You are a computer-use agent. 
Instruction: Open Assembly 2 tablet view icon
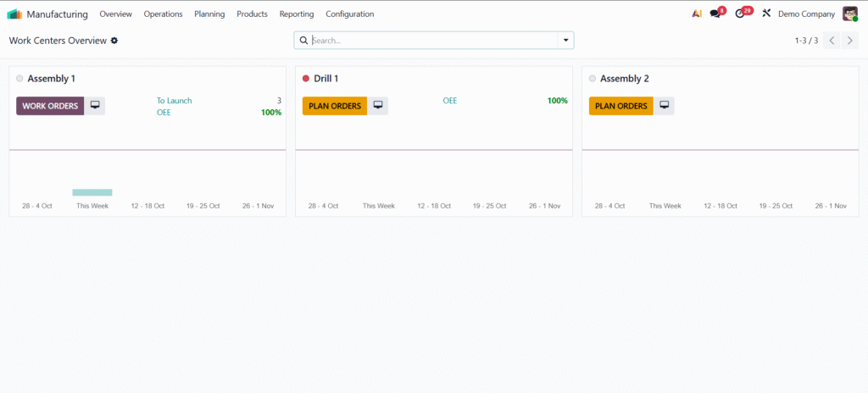665,106
